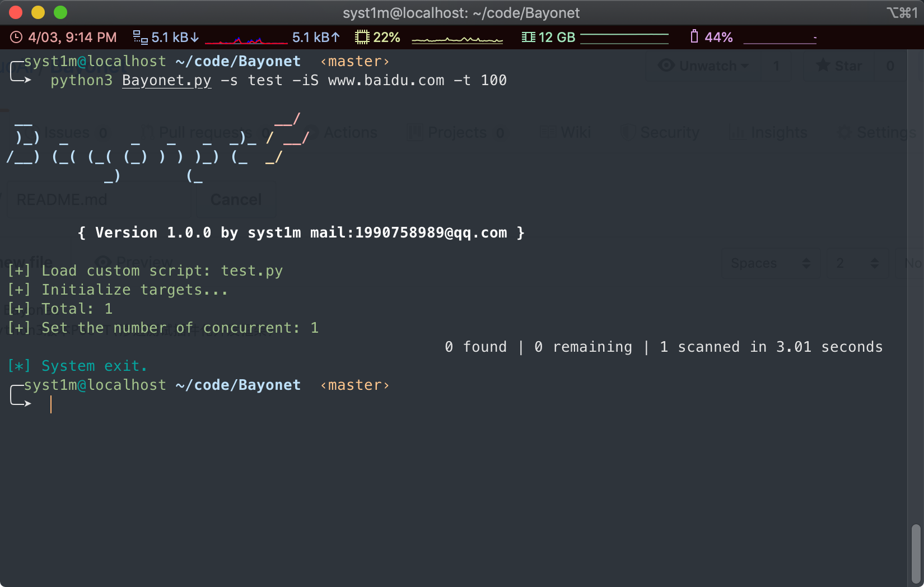Click the terminal scrollbar thumb
924x587 pixels.
click(916, 554)
